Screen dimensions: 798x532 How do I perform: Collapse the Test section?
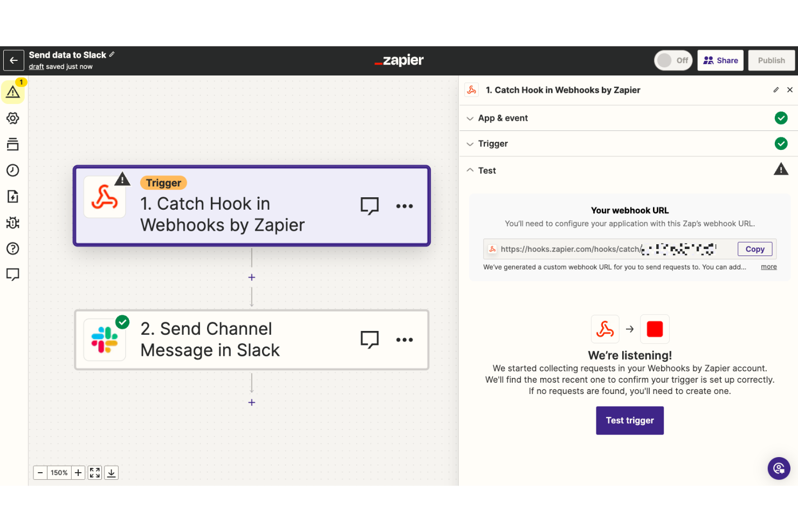click(628, 170)
